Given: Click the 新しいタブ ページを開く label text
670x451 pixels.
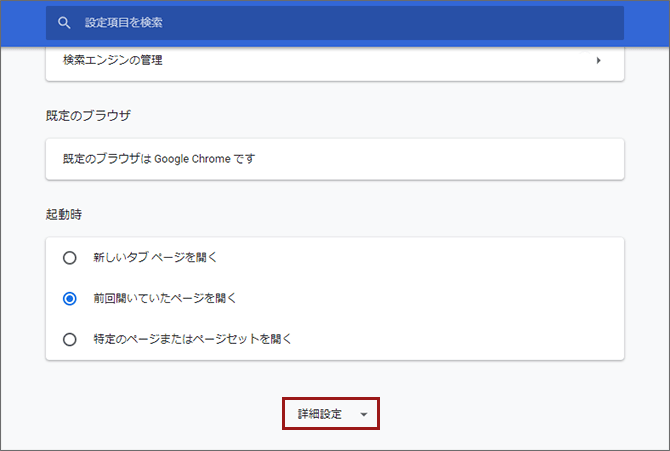Looking at the screenshot, I should (155, 257).
